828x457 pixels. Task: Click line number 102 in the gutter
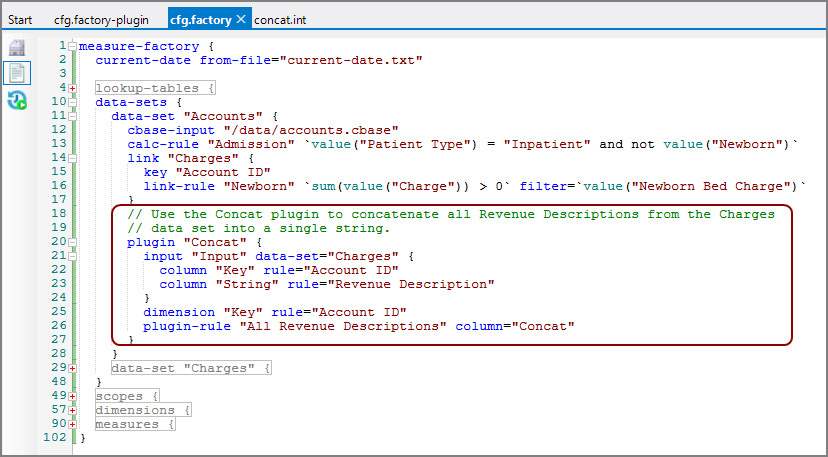tap(57, 437)
